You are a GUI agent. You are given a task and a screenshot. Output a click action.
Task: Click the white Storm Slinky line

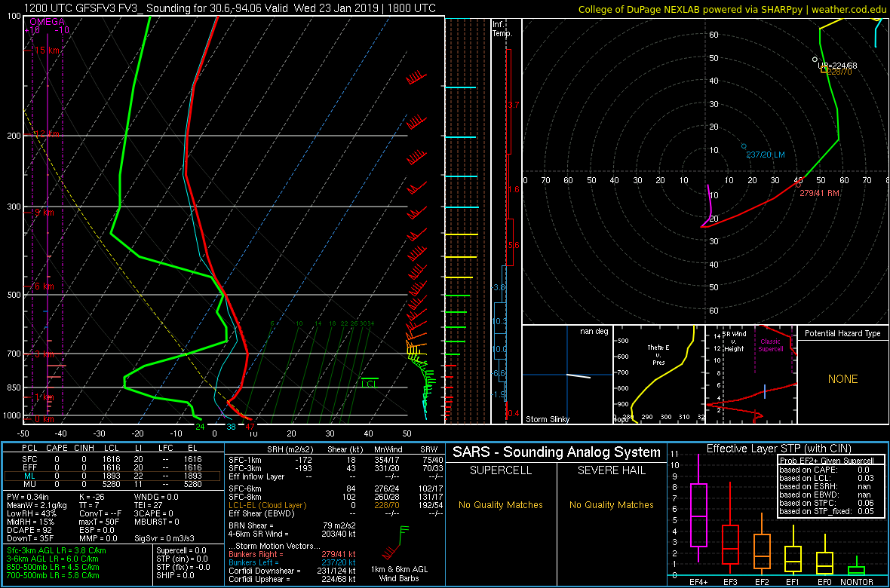coord(579,376)
